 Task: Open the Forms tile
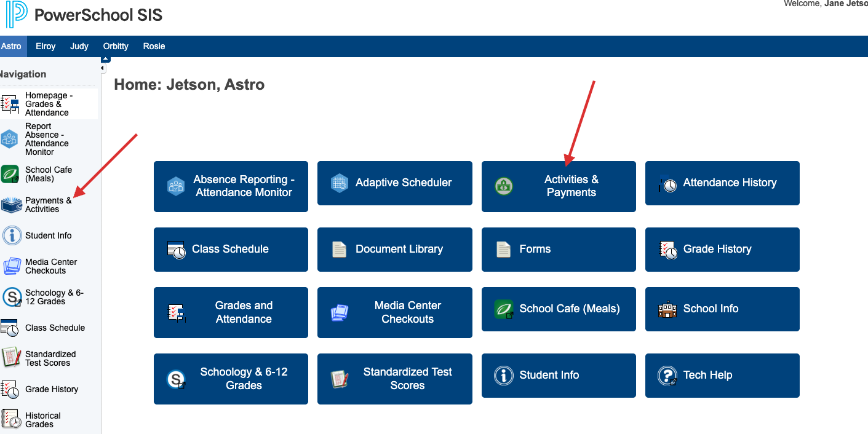click(x=559, y=250)
